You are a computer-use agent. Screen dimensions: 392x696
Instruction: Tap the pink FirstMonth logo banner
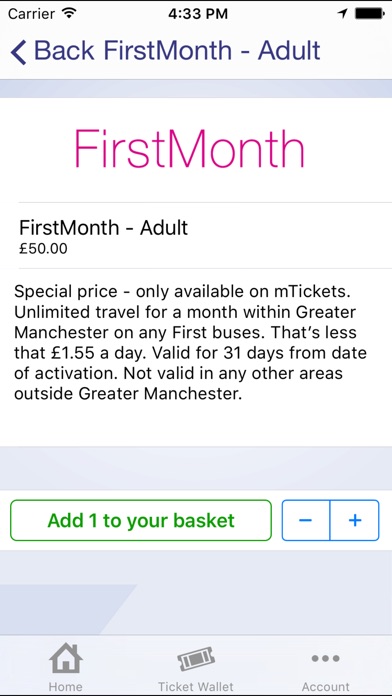point(189,148)
